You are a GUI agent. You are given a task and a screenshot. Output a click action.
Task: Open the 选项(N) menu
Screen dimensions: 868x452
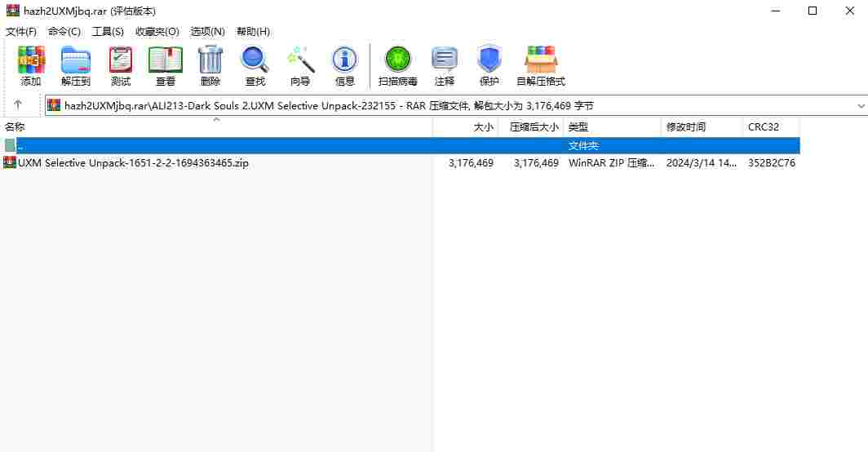(207, 32)
